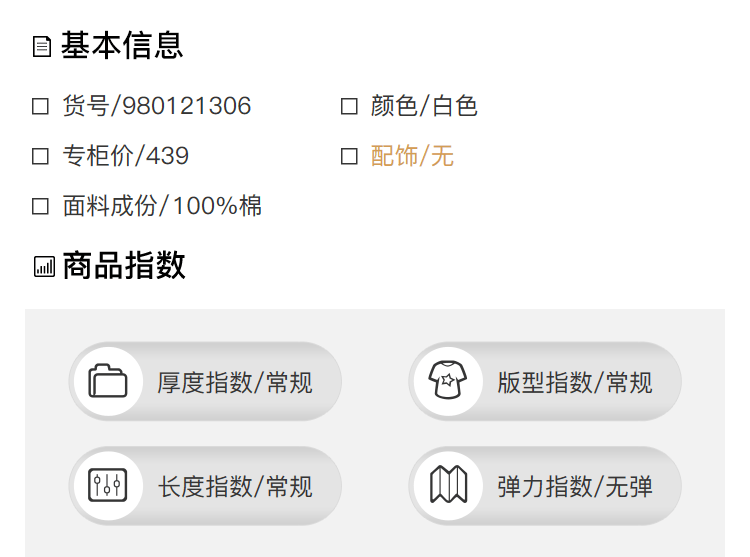The height and width of the screenshot is (557, 750).
Task: Check the box next to 货号/980121306
Action: pyautogui.click(x=41, y=106)
